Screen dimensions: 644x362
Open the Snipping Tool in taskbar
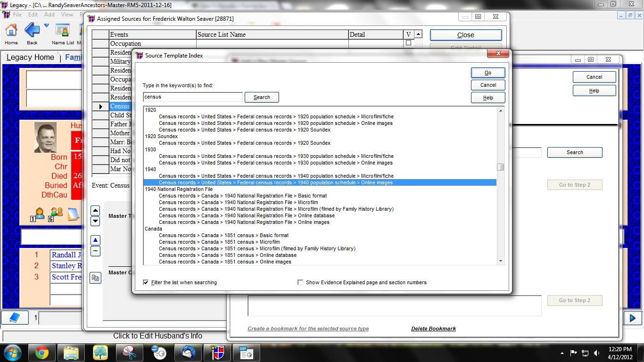click(130, 353)
